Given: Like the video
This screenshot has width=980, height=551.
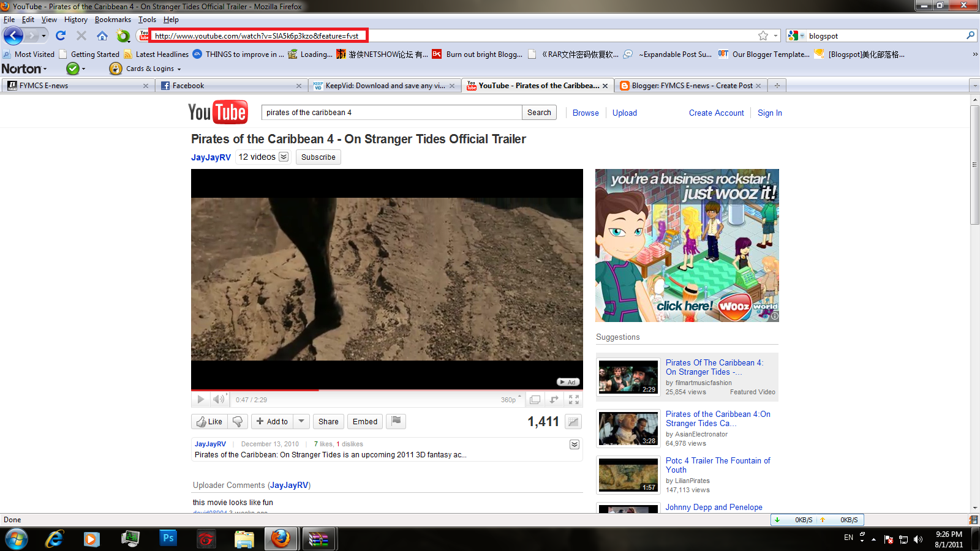Looking at the screenshot, I should click(209, 421).
